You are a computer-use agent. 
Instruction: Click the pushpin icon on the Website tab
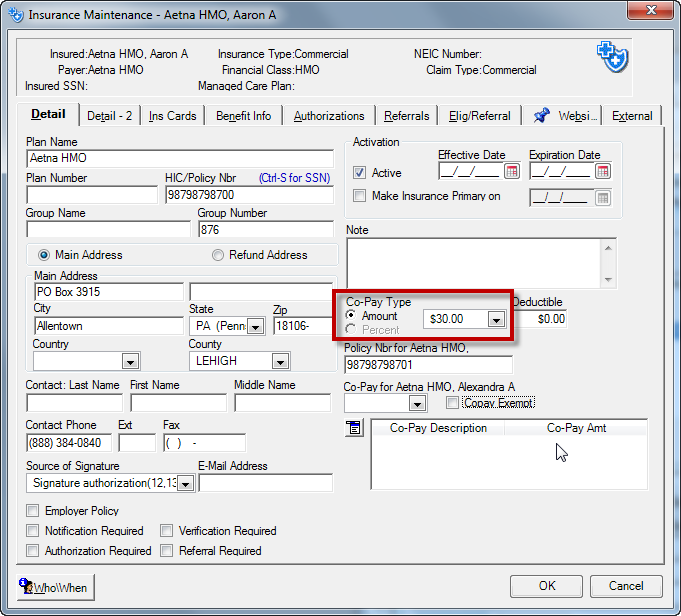click(x=541, y=116)
